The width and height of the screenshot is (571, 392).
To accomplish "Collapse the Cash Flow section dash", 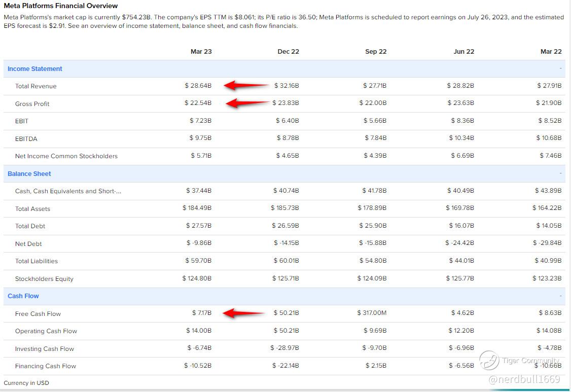I will point(560,296).
